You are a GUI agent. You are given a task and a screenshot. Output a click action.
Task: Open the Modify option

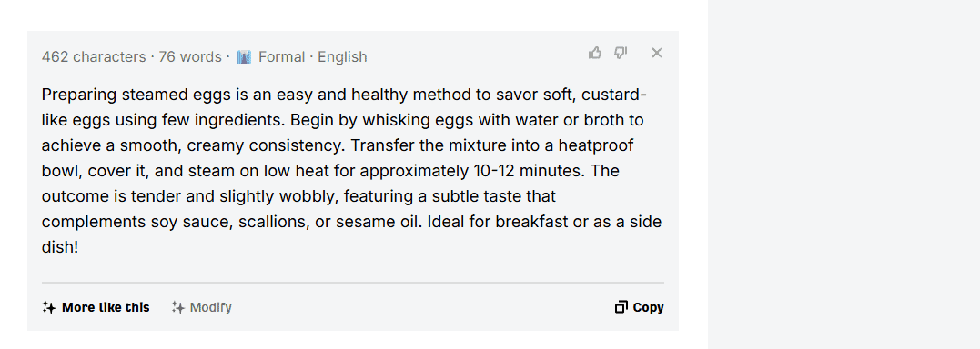click(202, 307)
